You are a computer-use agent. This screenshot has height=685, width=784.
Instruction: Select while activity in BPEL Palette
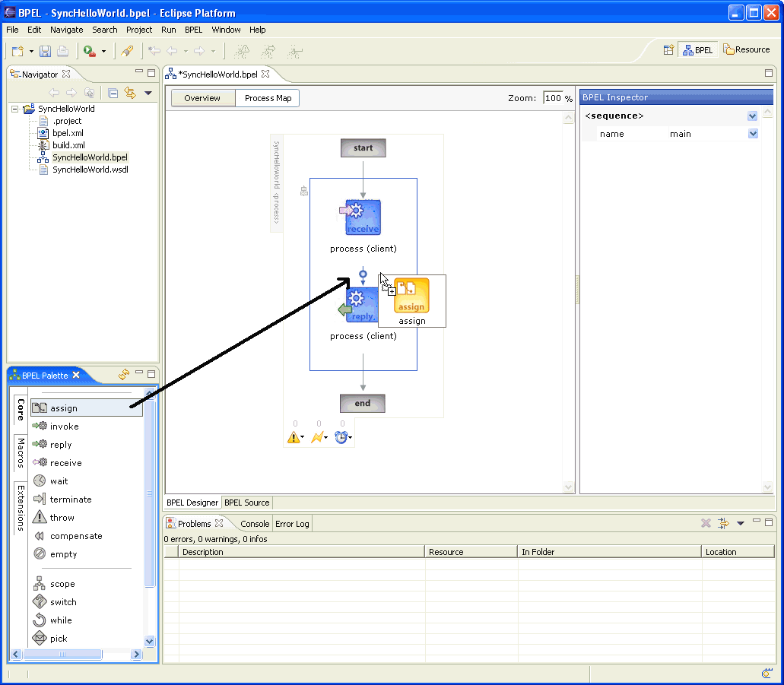[61, 620]
